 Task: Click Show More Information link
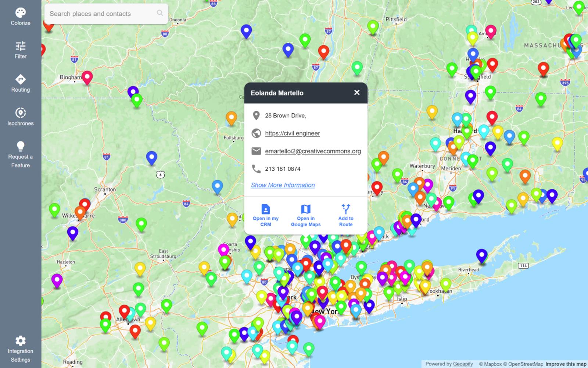(x=283, y=185)
